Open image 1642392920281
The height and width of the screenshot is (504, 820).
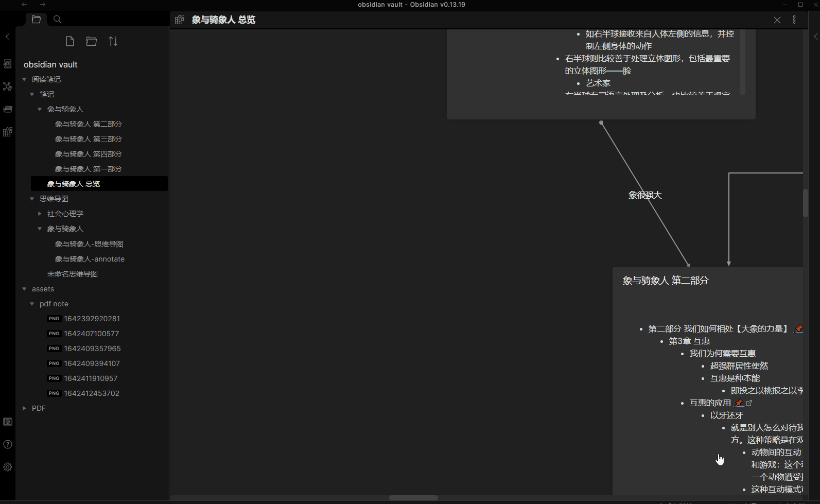click(92, 319)
